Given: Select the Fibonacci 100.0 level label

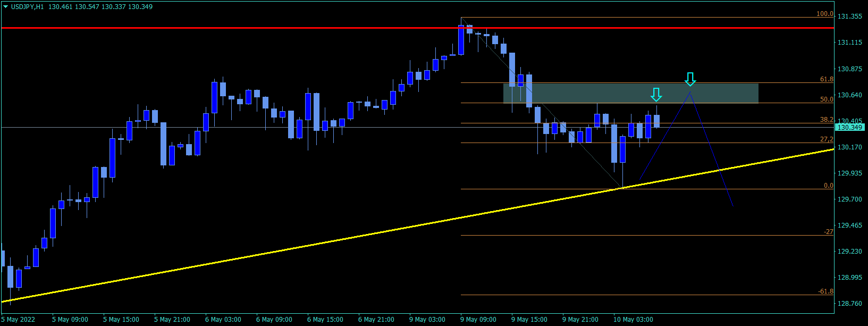Looking at the screenshot, I should (x=825, y=14).
